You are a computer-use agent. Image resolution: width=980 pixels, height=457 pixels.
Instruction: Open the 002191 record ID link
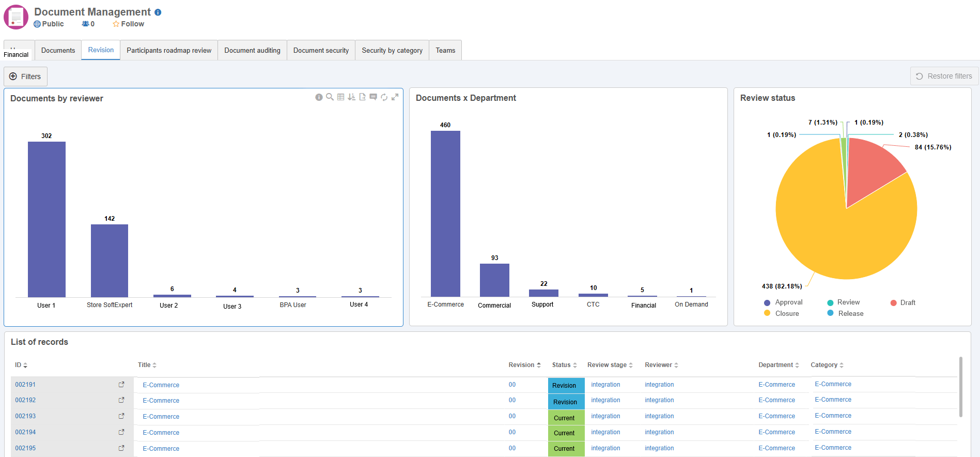click(x=25, y=385)
